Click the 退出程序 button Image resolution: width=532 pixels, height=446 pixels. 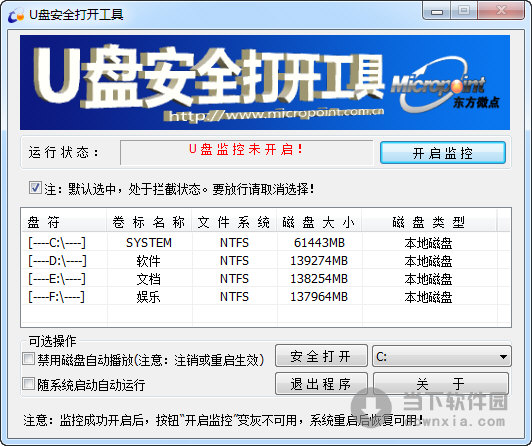click(x=321, y=384)
